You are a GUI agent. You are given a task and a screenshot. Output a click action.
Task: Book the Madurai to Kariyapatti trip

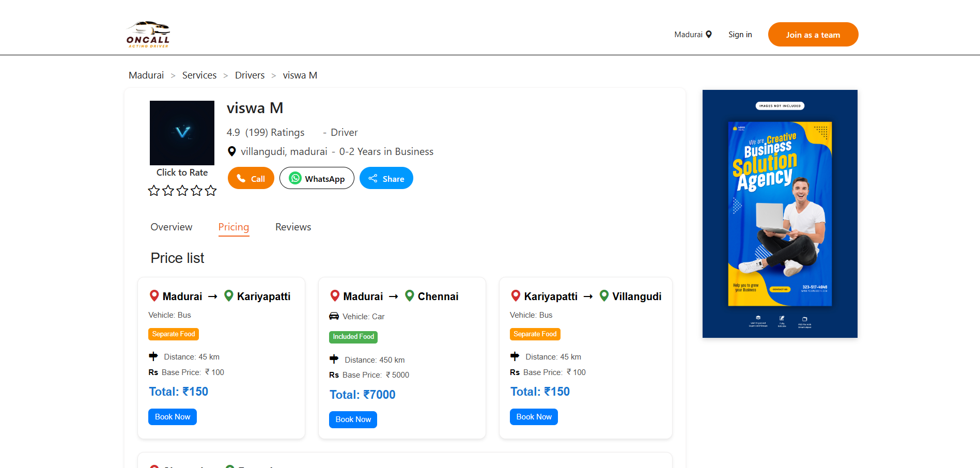[173, 417]
